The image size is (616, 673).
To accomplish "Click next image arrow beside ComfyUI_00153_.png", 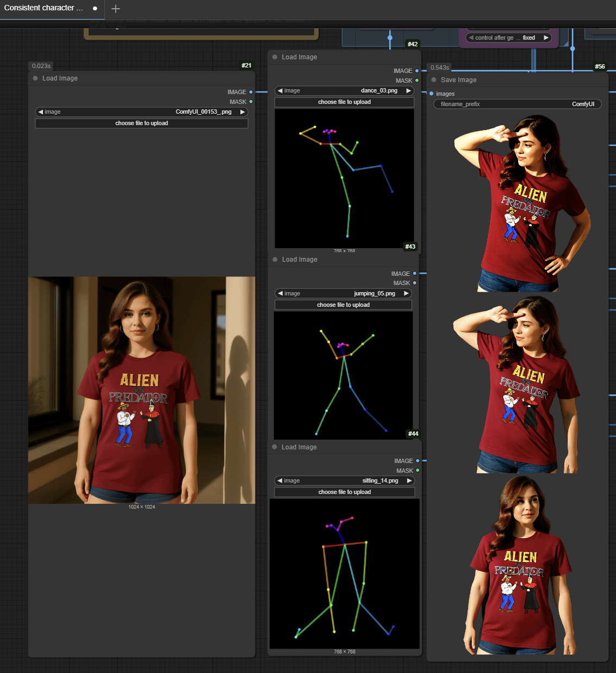I will 242,112.
